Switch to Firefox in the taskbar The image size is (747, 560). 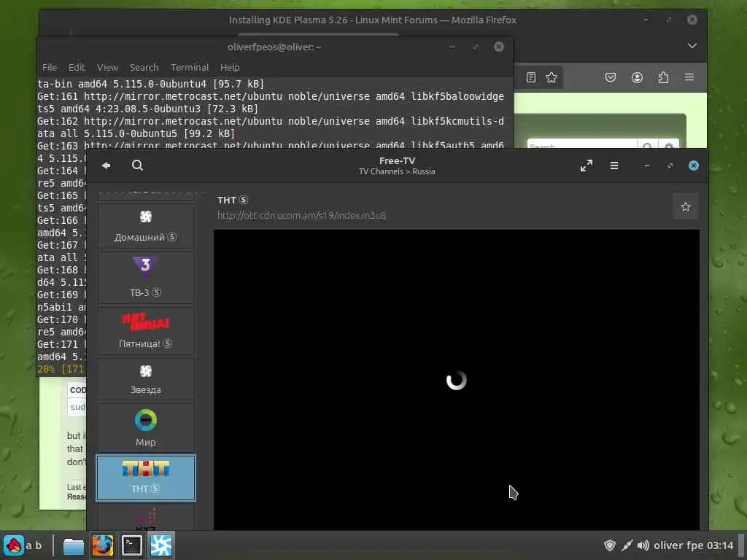[102, 545]
